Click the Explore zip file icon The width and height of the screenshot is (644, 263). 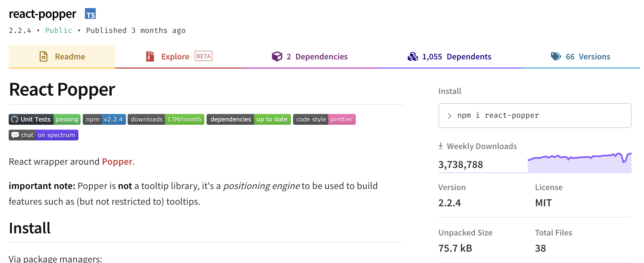coord(150,56)
